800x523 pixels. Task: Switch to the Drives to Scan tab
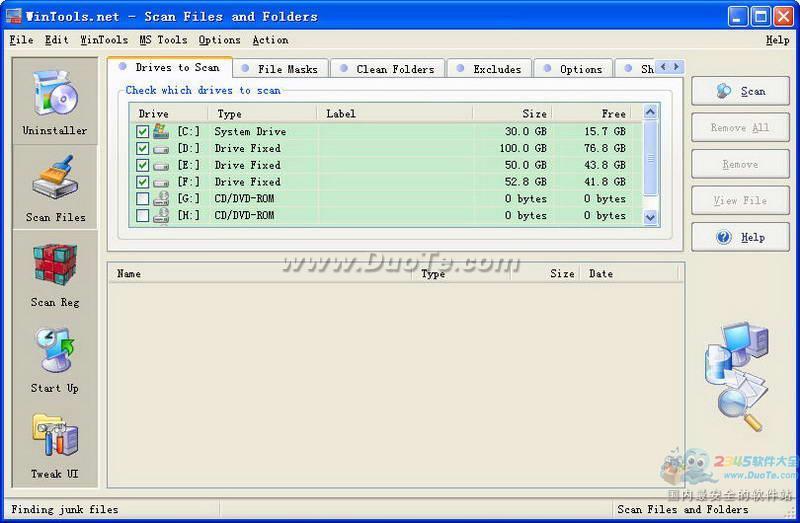[170, 67]
